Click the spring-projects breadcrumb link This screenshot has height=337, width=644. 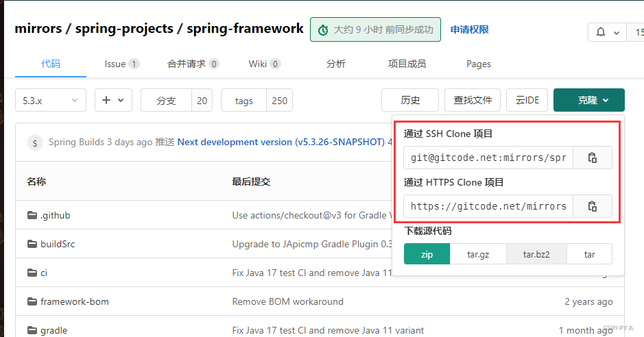coord(124,29)
